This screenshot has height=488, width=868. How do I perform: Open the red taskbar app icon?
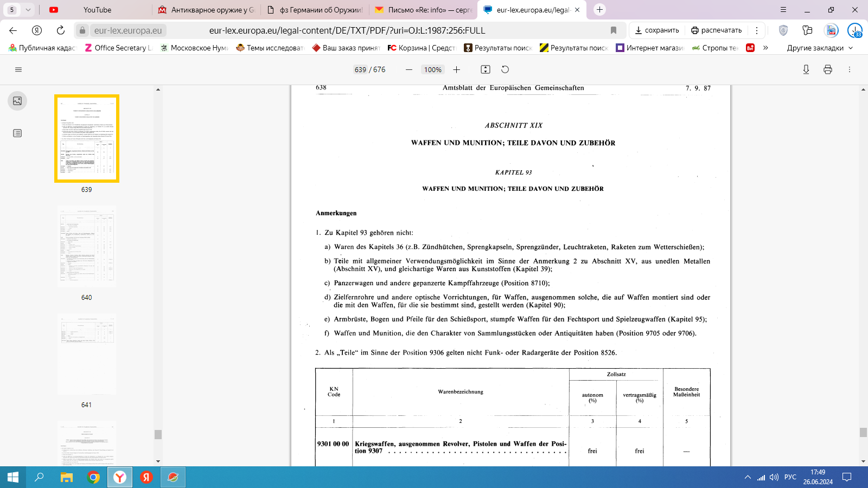click(146, 477)
